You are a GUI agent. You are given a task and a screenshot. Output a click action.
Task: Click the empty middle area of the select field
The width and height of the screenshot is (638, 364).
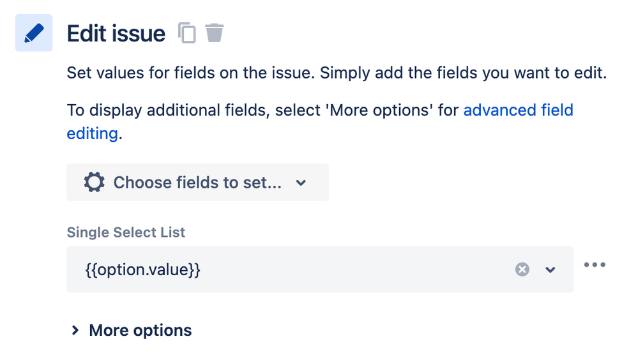[x=351, y=269]
